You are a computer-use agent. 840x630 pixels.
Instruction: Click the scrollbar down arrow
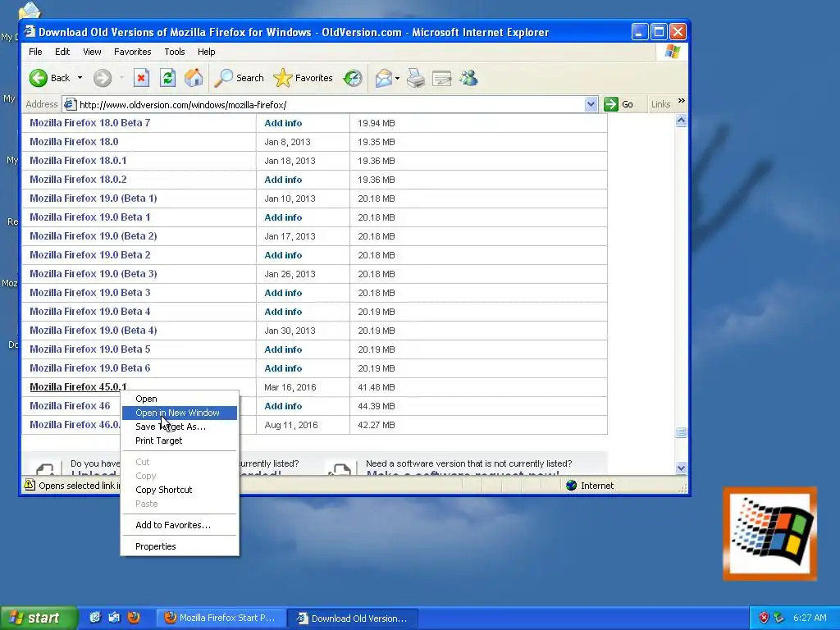[x=681, y=468]
